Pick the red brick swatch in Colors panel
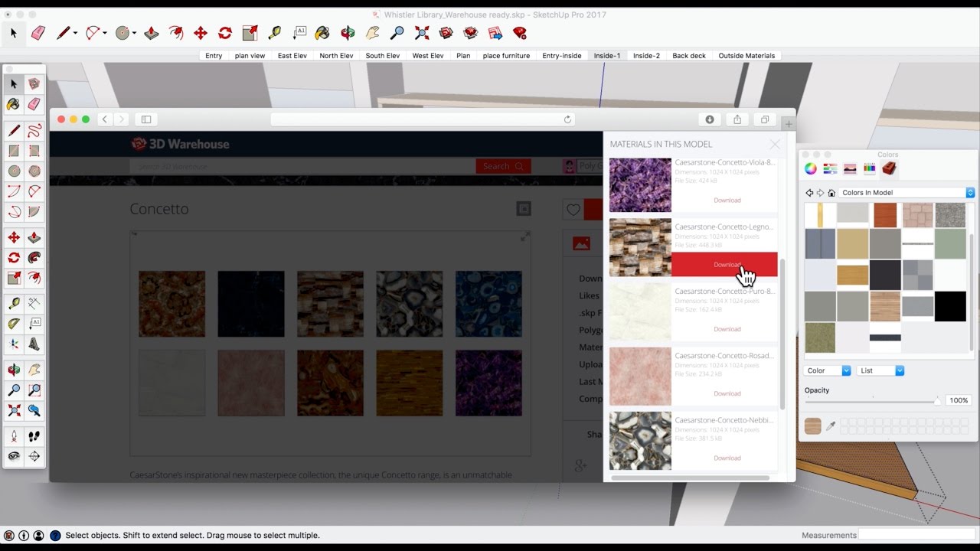Viewport: 980px width, 551px height. [885, 215]
